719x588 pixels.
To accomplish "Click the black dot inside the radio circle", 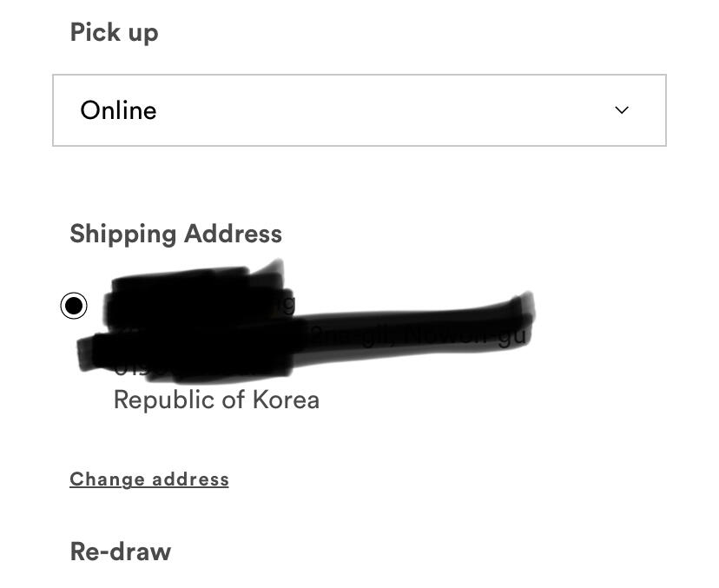I will (x=74, y=306).
